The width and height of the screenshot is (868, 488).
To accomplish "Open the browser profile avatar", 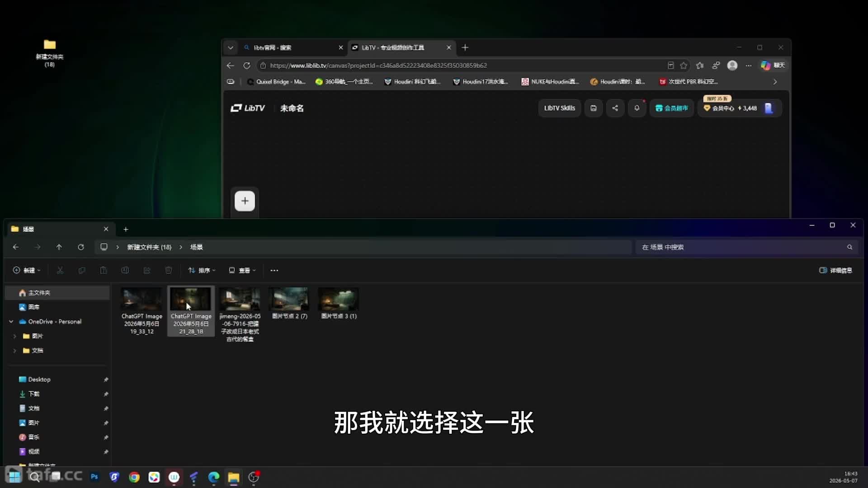I will tap(732, 66).
